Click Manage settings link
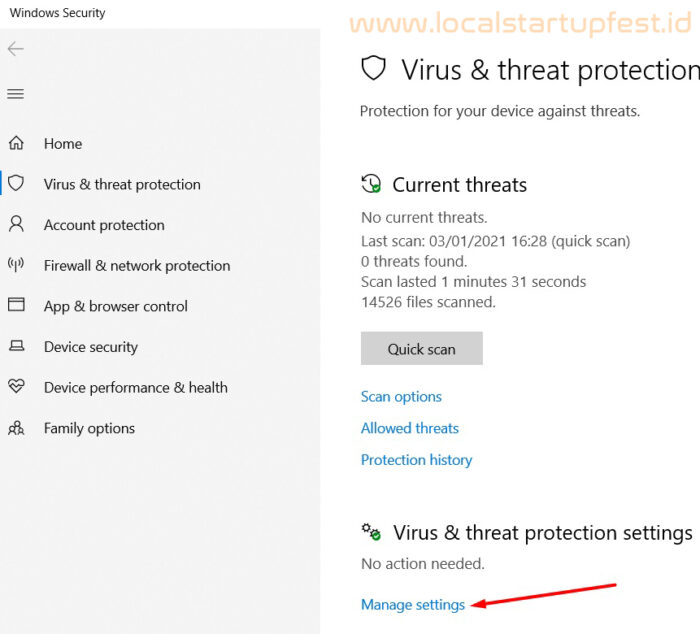700x634 pixels. click(413, 605)
